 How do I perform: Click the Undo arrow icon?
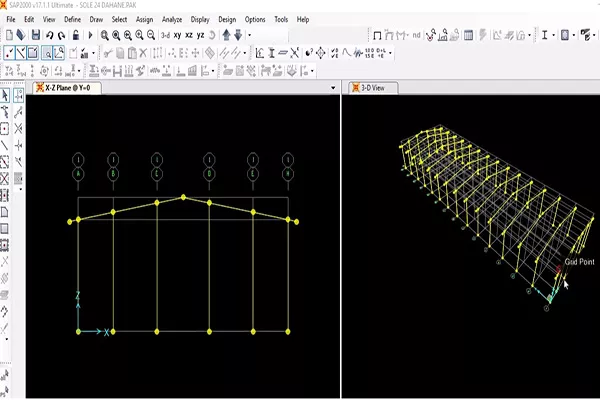point(52,35)
